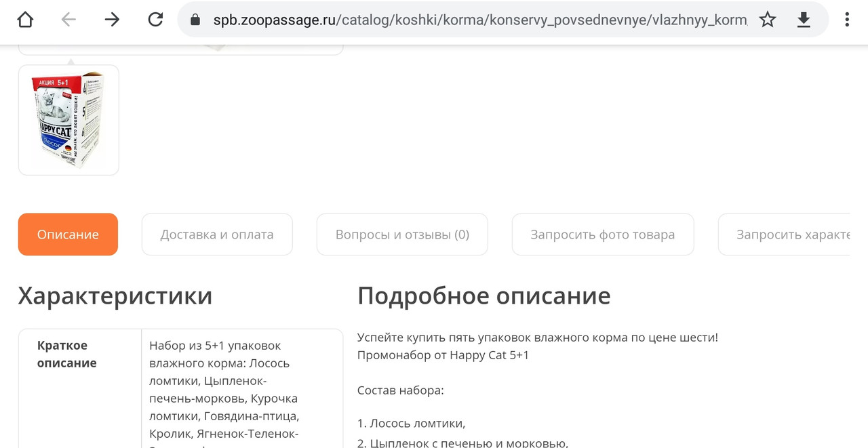Screen dimensions: 868x448
Task: Click list item '1. Лосось ломтики,'
Action: 412,424
